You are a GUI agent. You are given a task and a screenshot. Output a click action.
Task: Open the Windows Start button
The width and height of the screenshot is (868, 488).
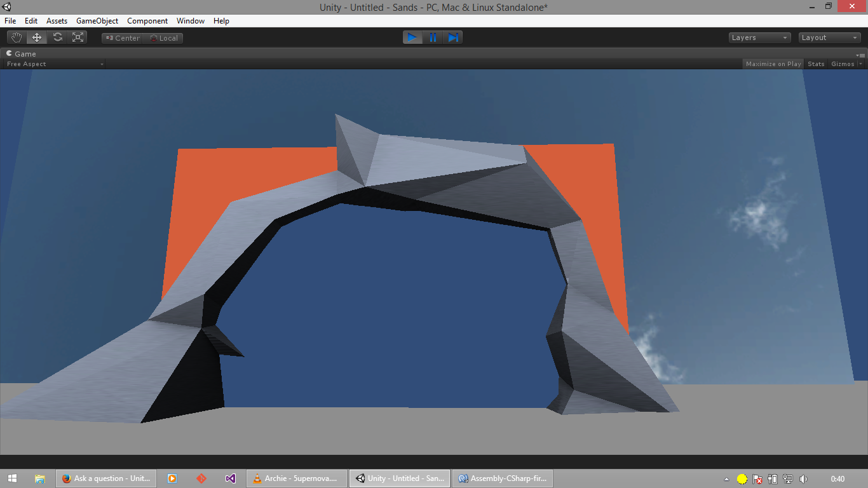pos(12,478)
